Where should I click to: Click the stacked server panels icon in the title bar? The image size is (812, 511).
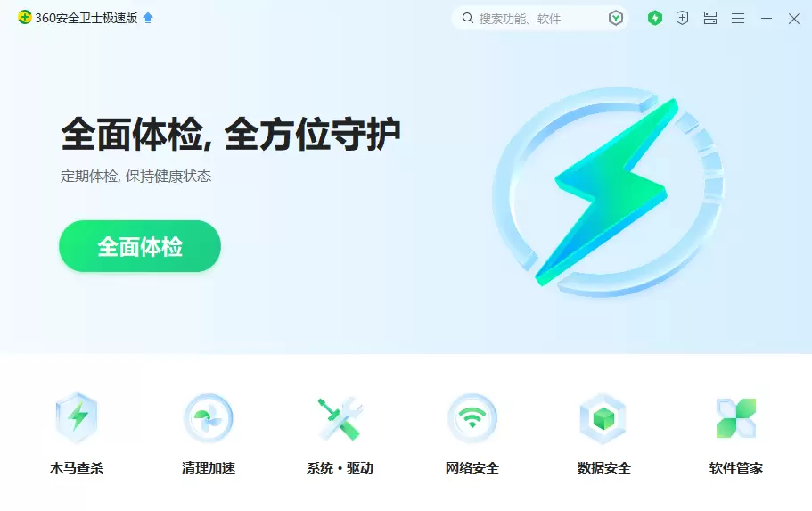click(x=710, y=18)
